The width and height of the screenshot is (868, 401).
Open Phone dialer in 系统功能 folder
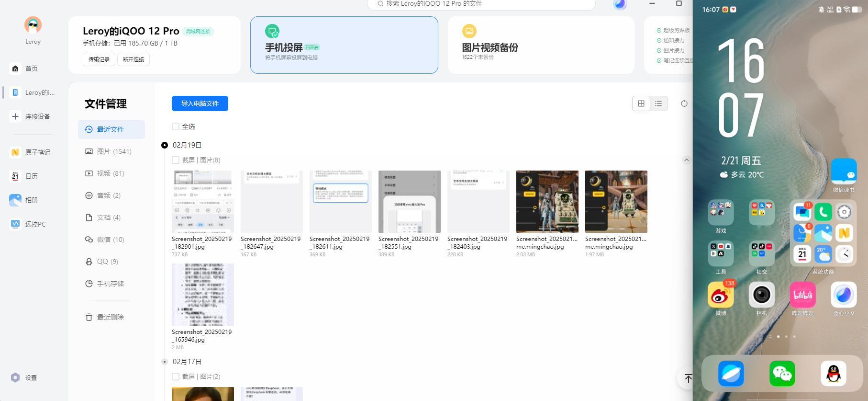[823, 212]
